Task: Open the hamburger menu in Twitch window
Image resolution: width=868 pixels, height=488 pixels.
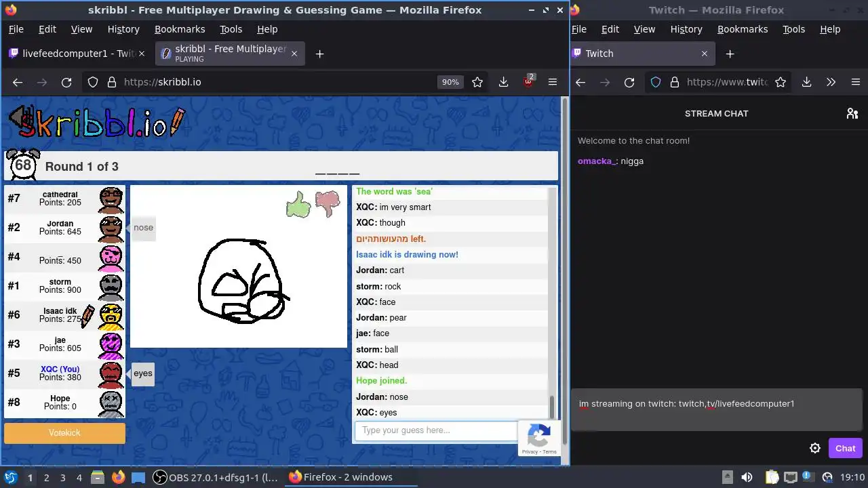Action: (x=855, y=82)
